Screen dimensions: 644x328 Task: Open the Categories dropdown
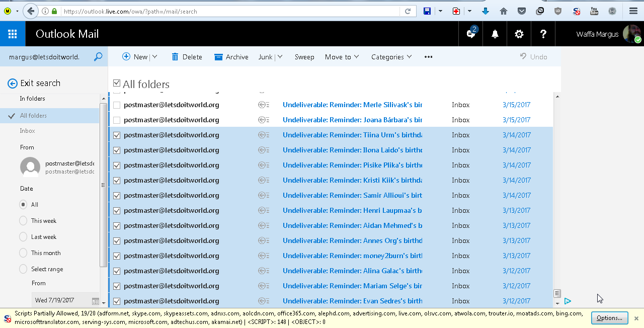point(391,57)
